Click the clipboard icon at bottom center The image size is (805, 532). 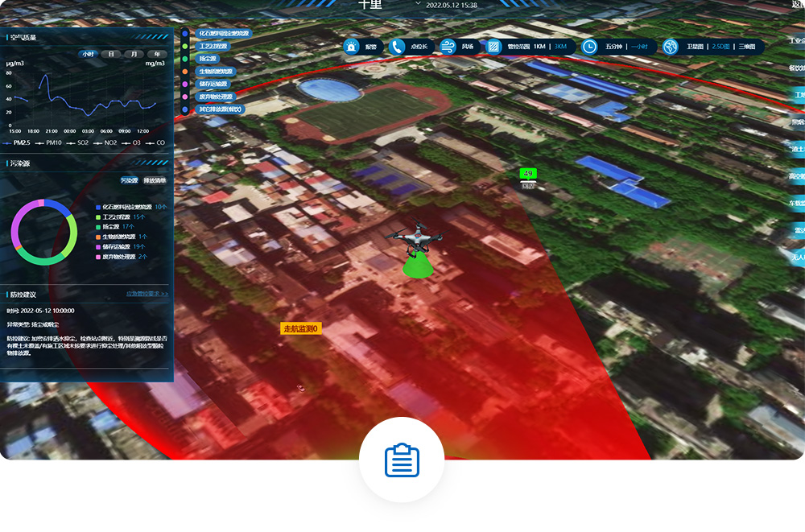tap(402, 460)
